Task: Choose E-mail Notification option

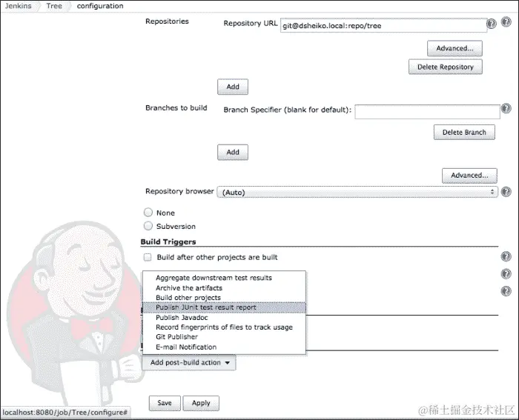Action: point(224,347)
